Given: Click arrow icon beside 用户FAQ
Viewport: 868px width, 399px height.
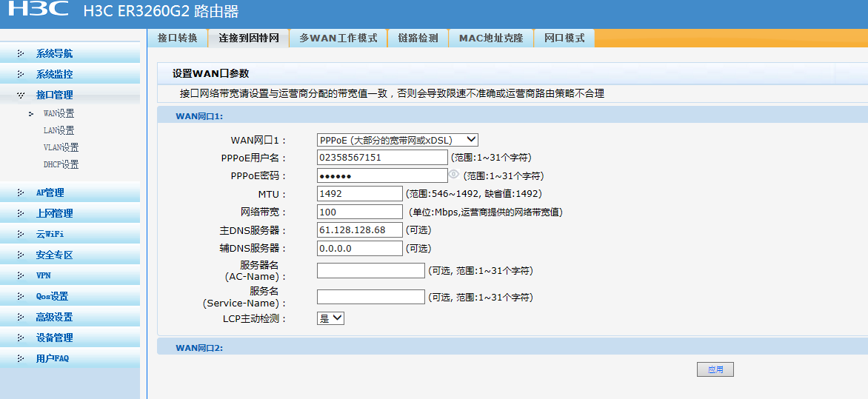Looking at the screenshot, I should tap(21, 358).
